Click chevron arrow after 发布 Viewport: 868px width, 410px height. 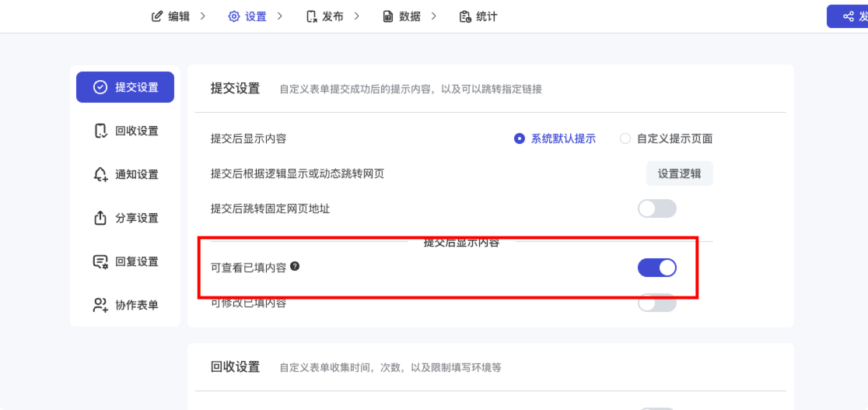pyautogui.click(x=356, y=16)
